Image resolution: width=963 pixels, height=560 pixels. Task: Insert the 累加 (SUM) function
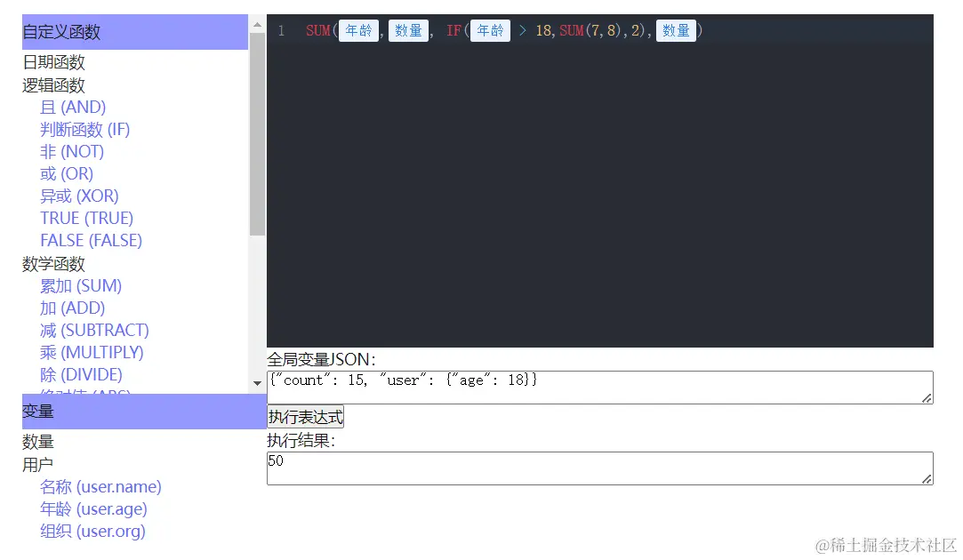(x=81, y=286)
